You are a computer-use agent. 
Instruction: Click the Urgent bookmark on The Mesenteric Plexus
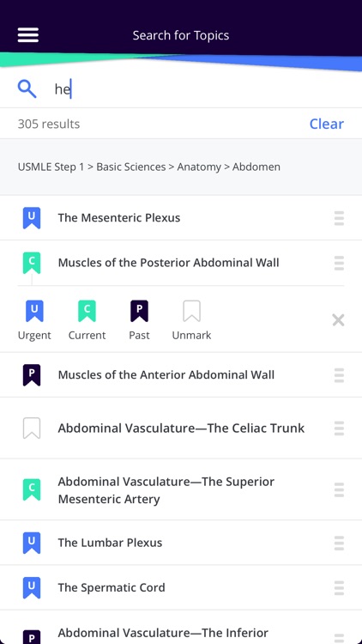pyautogui.click(x=32, y=218)
